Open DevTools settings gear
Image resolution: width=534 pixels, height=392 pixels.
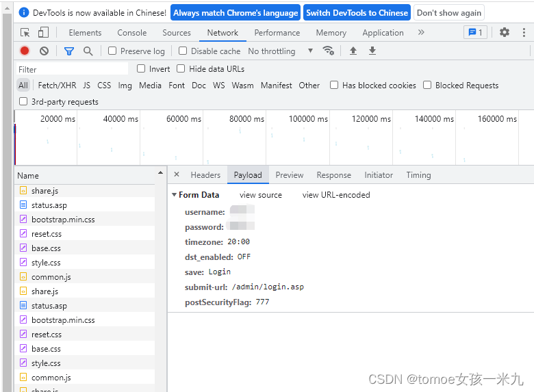tap(505, 32)
